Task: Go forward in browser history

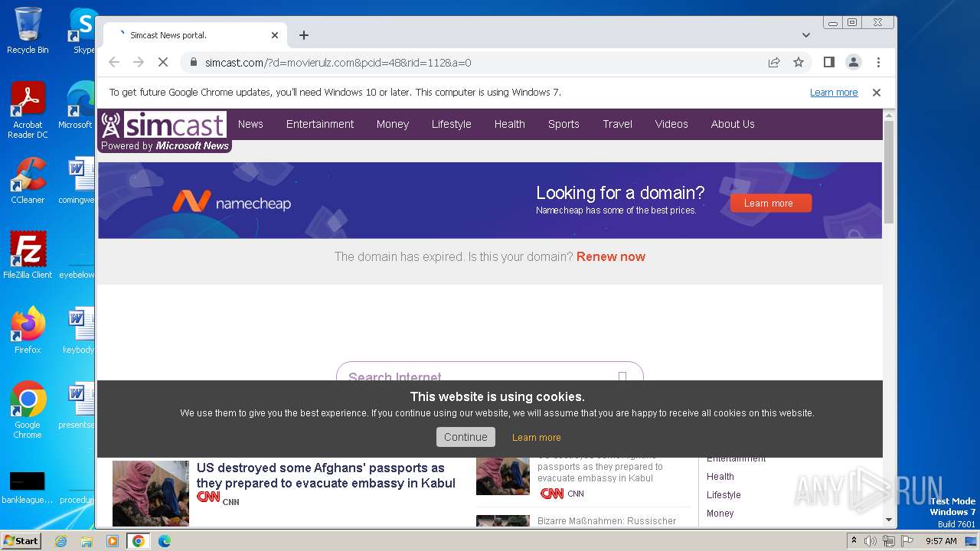Action: 139,63
